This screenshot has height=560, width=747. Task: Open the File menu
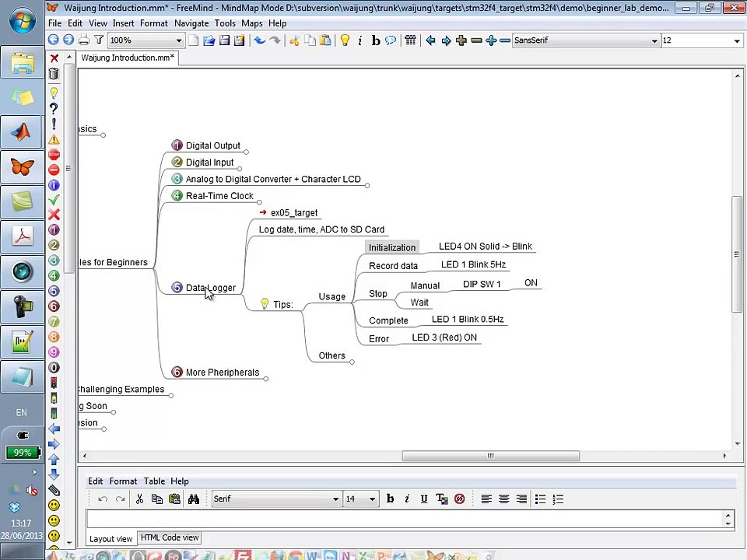(x=54, y=23)
